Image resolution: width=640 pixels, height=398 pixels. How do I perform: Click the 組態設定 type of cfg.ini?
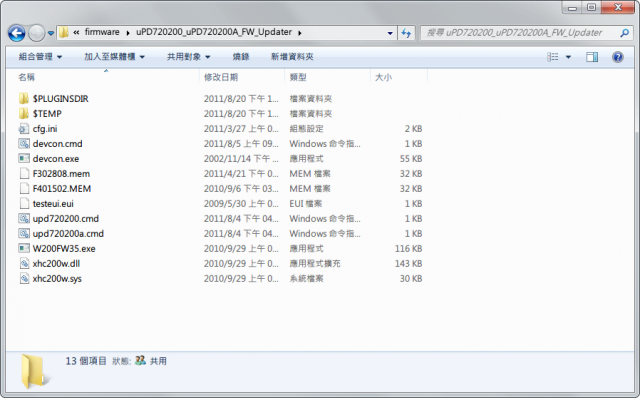pyautogui.click(x=307, y=129)
